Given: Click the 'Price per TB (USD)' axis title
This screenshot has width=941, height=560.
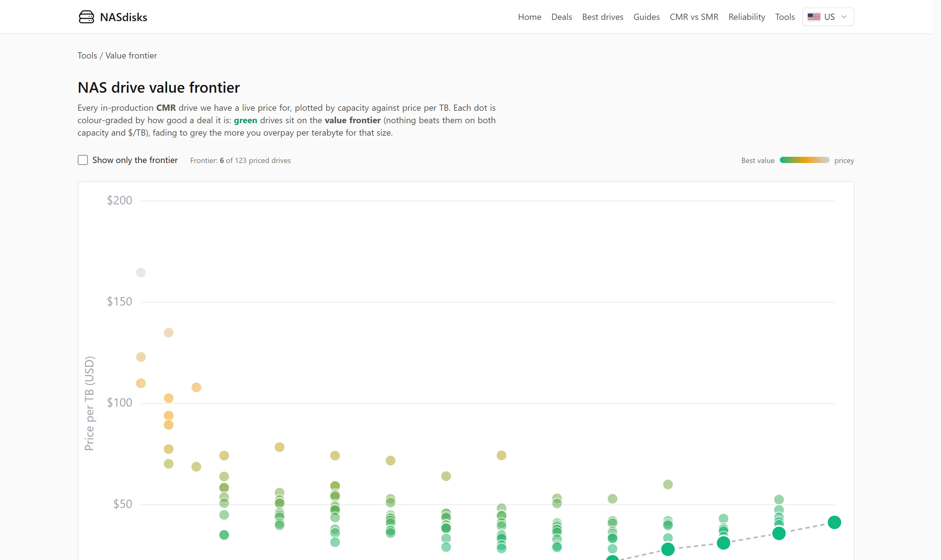Looking at the screenshot, I should point(89,404).
